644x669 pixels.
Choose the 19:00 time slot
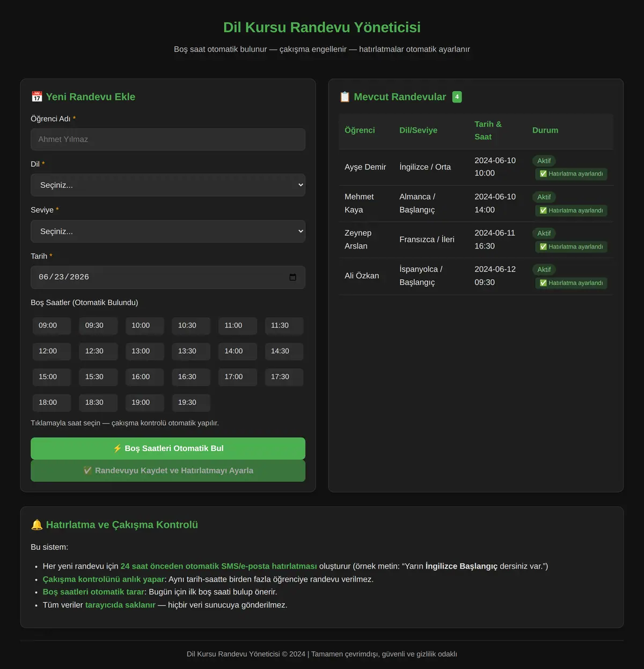pos(145,403)
